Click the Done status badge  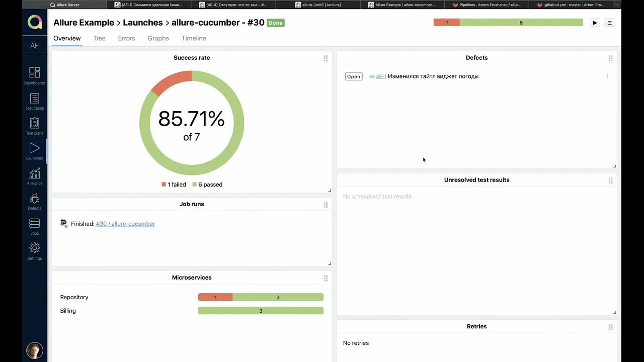(x=276, y=23)
